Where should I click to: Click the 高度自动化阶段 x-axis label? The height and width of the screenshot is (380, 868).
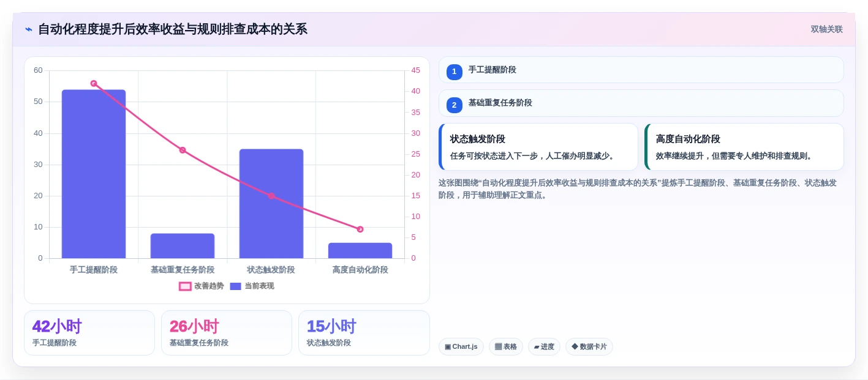click(x=360, y=270)
